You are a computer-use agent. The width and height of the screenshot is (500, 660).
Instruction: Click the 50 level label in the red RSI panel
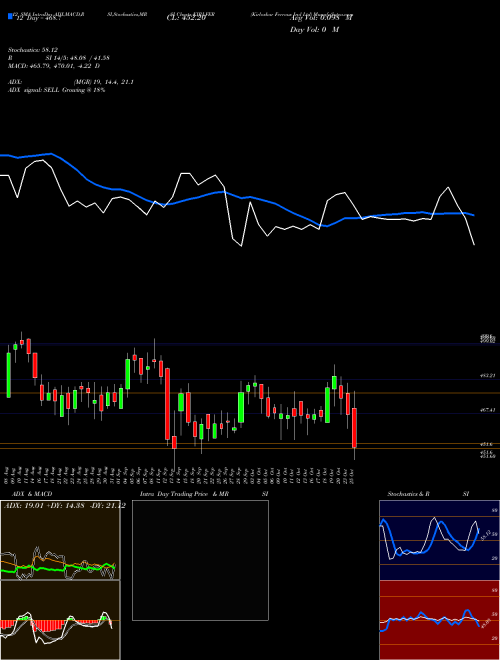(x=495, y=614)
